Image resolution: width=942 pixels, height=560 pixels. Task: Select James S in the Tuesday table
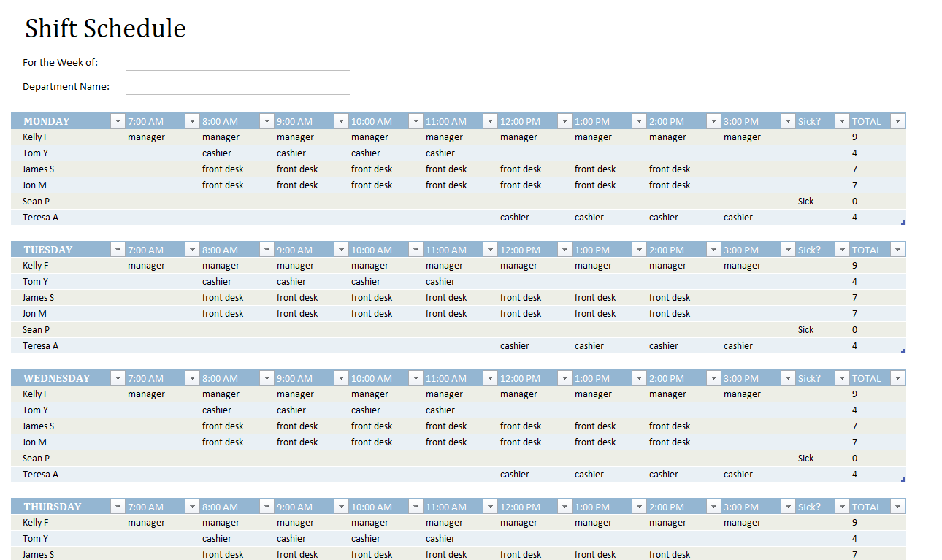pyautogui.click(x=39, y=298)
